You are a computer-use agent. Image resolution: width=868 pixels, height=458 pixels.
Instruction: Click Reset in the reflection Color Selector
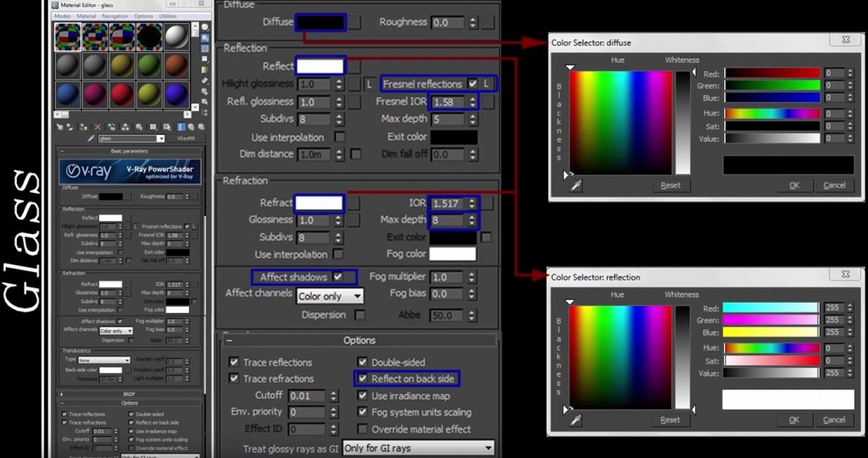[670, 420]
